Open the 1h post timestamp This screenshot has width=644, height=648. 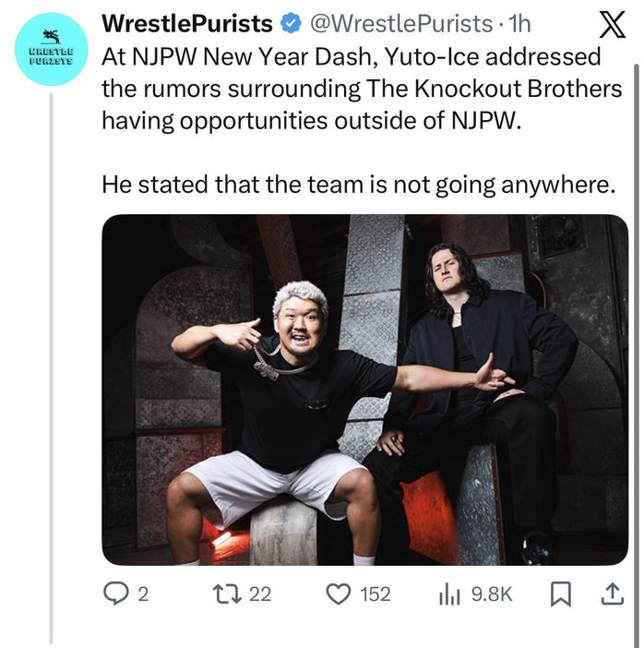[x=519, y=23]
